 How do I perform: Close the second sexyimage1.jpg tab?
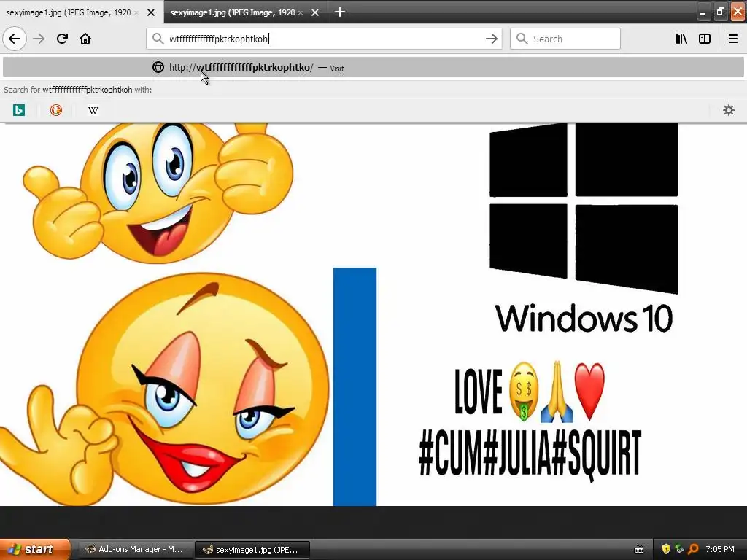click(315, 12)
